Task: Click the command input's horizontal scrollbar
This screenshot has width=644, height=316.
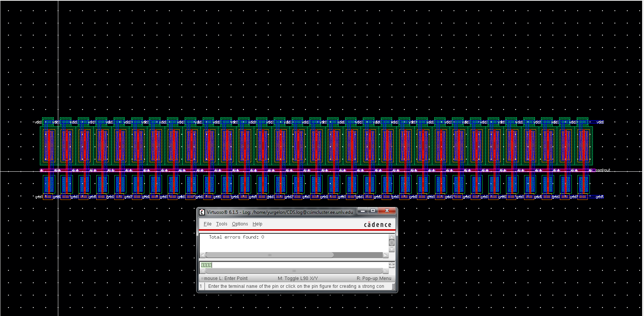Action: click(x=294, y=271)
